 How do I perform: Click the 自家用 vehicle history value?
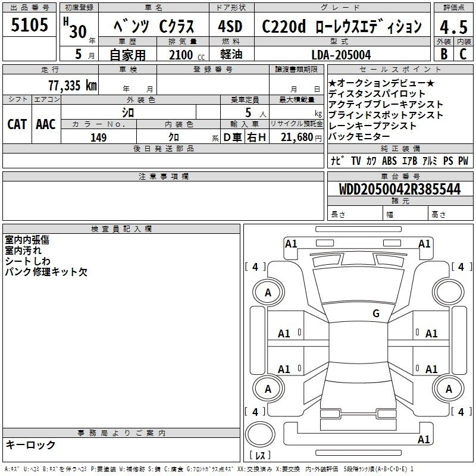point(127,55)
